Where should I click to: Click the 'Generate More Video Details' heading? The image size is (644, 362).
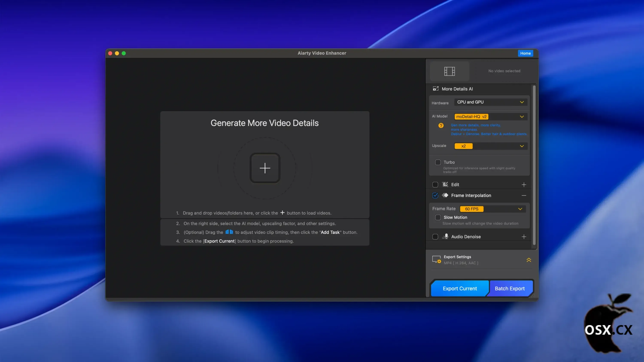264,123
